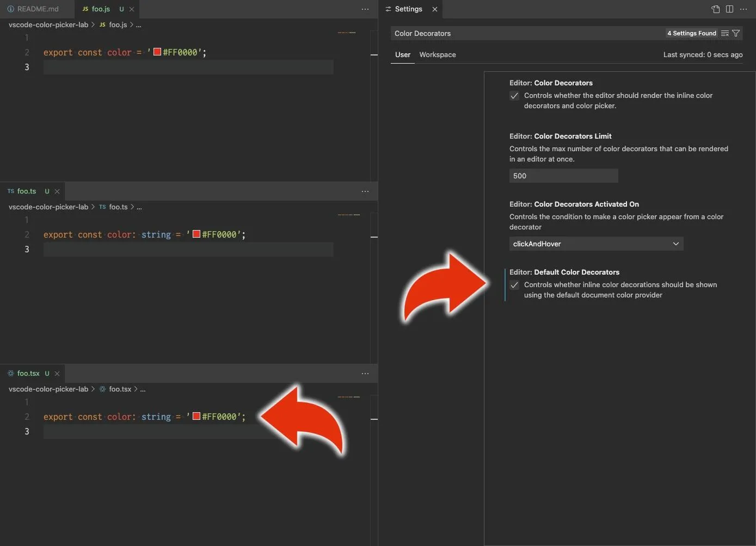The height and width of the screenshot is (546, 756).
Task: Switch to the README.md tab
Action: click(34, 9)
